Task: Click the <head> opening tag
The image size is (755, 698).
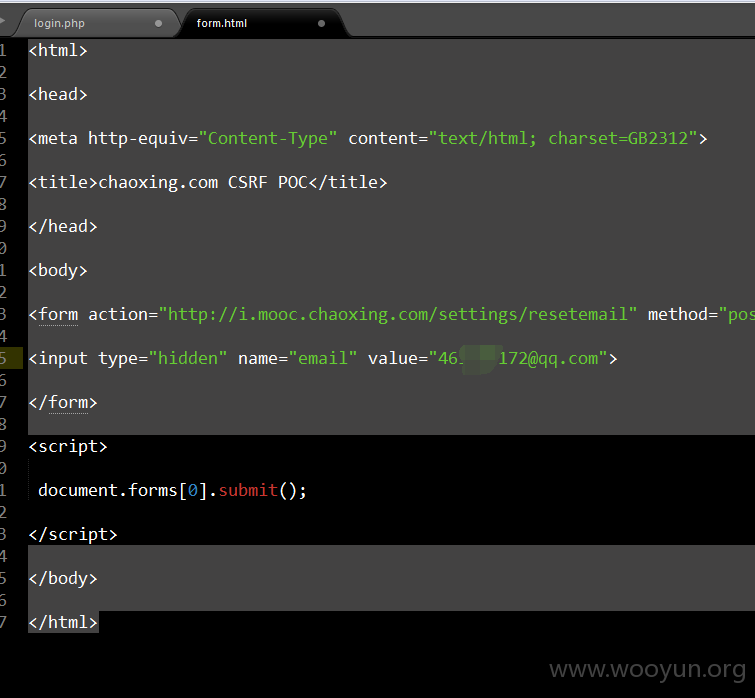Action: (58, 94)
